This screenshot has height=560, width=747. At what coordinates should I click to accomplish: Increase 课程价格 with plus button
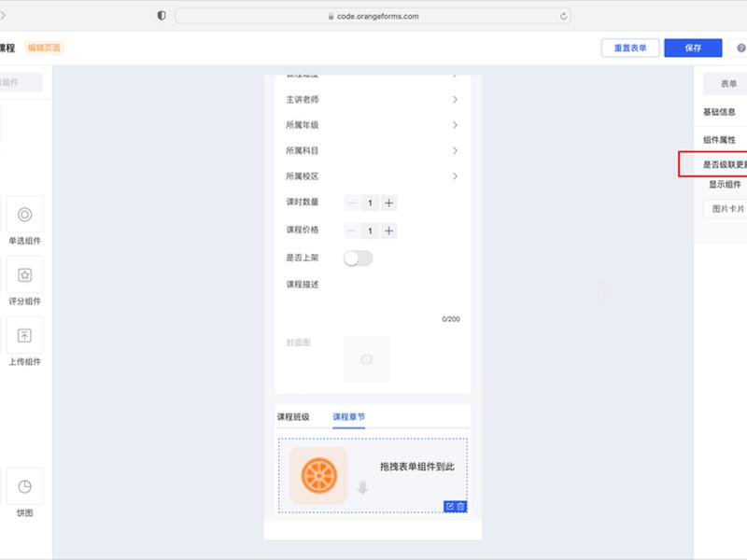point(388,231)
